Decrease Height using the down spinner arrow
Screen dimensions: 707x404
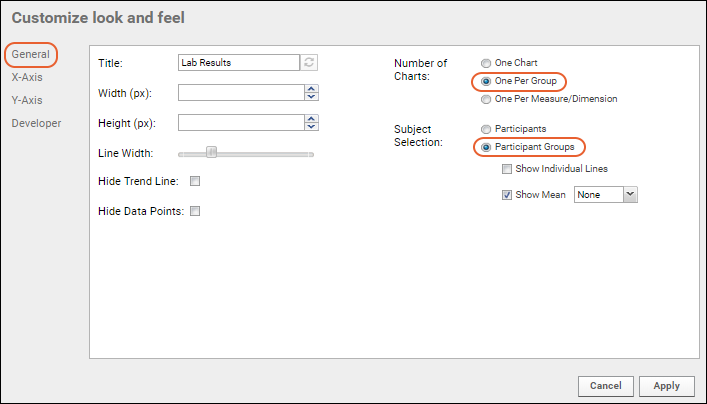(x=311, y=127)
